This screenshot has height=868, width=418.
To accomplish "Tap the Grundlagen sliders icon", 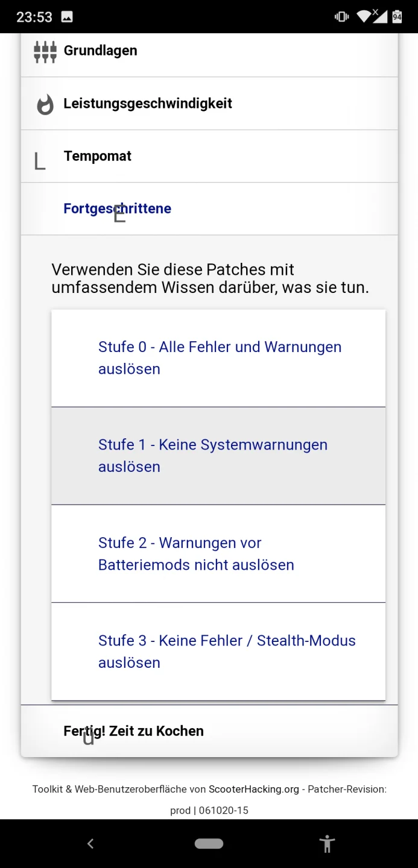I will pyautogui.click(x=45, y=52).
